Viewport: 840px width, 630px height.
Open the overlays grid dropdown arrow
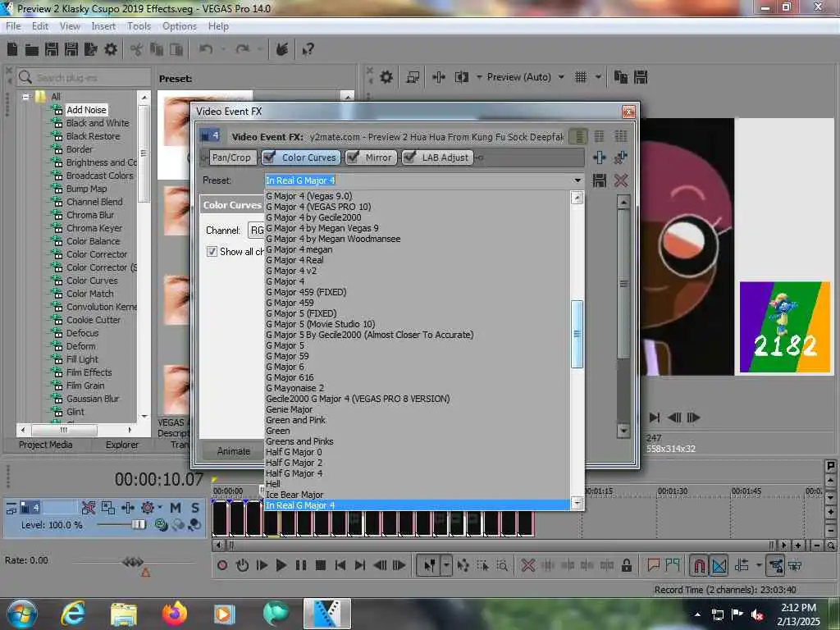(x=599, y=77)
